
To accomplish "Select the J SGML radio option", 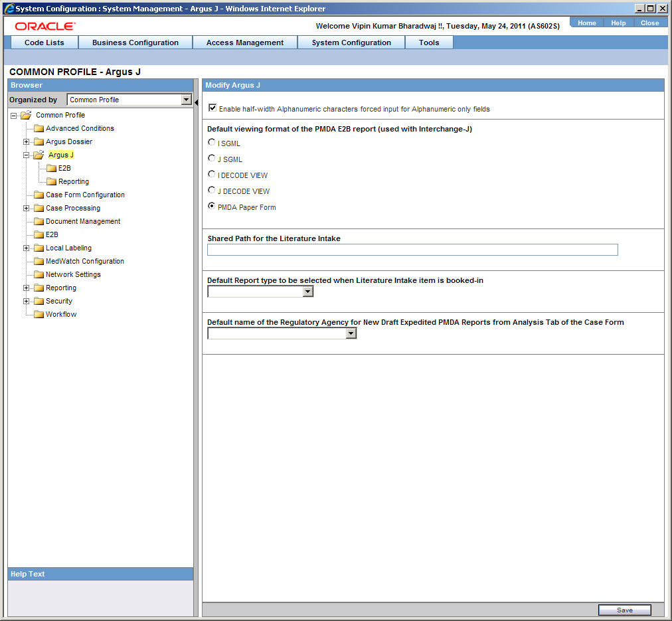I will point(211,158).
